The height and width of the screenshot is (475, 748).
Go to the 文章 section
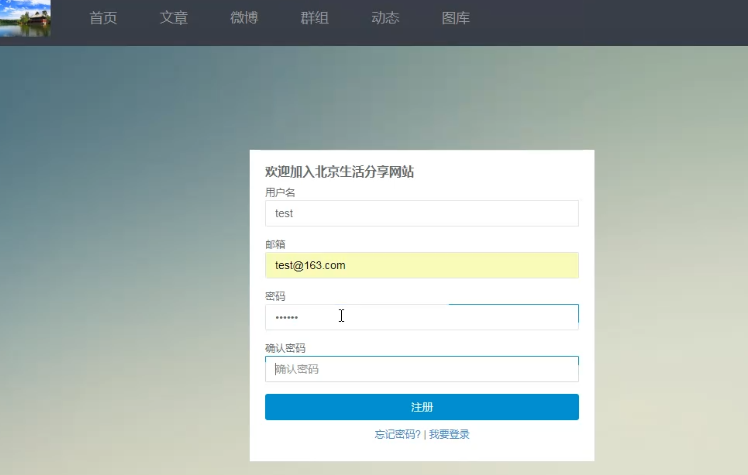tap(174, 18)
